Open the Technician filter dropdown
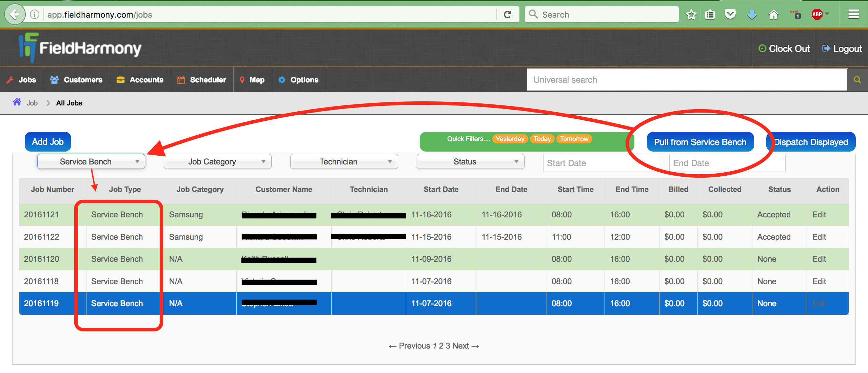 (343, 161)
